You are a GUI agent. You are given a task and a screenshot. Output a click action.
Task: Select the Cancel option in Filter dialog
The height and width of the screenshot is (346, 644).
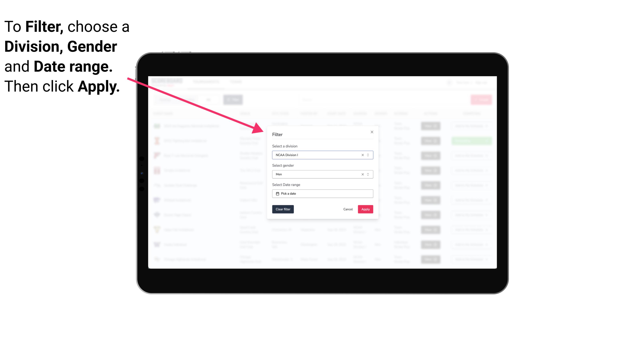pos(348,209)
